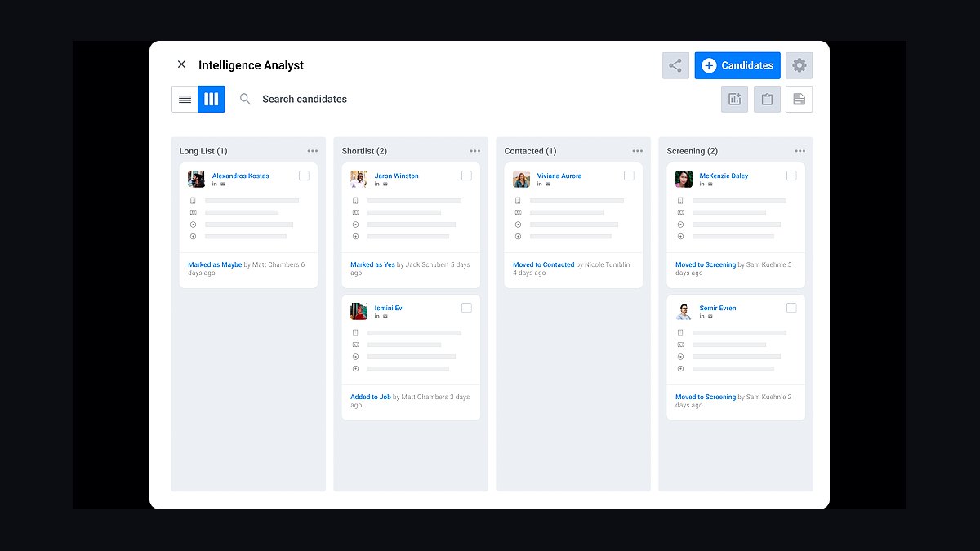Open Viviana Aurora profile link
The height and width of the screenshot is (551, 980).
[x=559, y=176]
